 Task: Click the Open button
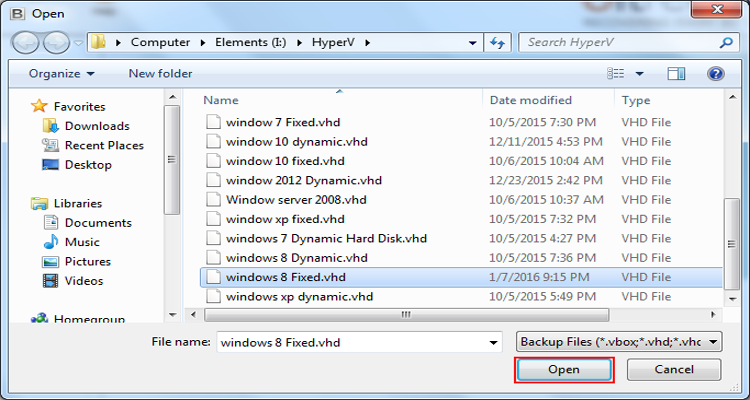point(564,370)
